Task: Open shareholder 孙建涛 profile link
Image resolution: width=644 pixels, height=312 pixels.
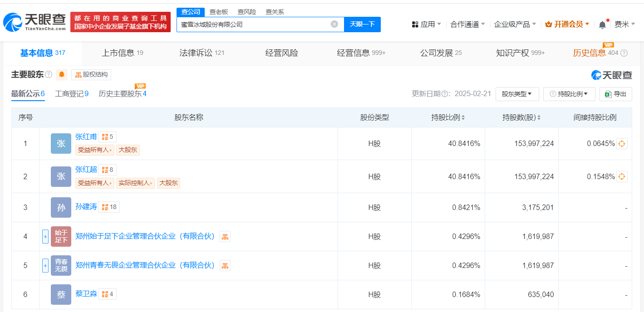Action: [x=86, y=207]
